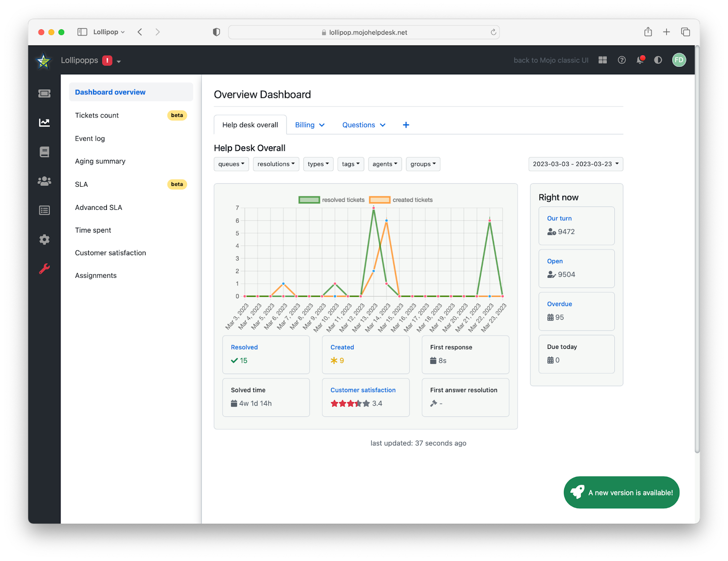Expand the agents filter dropdown
The width and height of the screenshot is (728, 561).
tap(385, 164)
